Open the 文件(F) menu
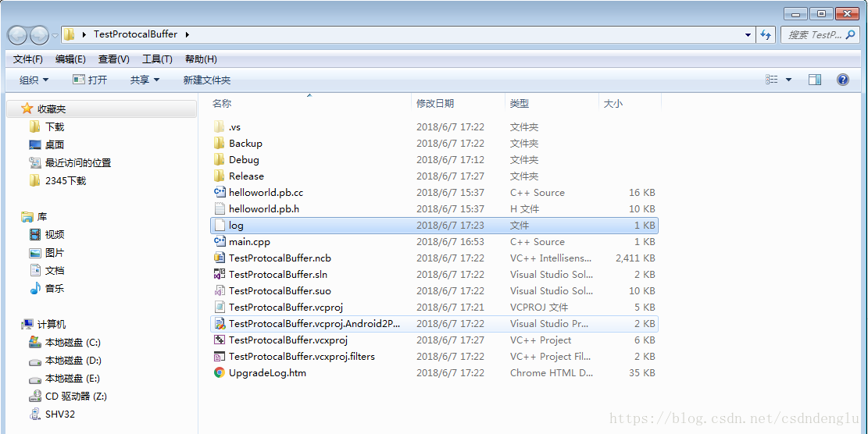Screen dimensions: 868x434 pyautogui.click(x=27, y=59)
